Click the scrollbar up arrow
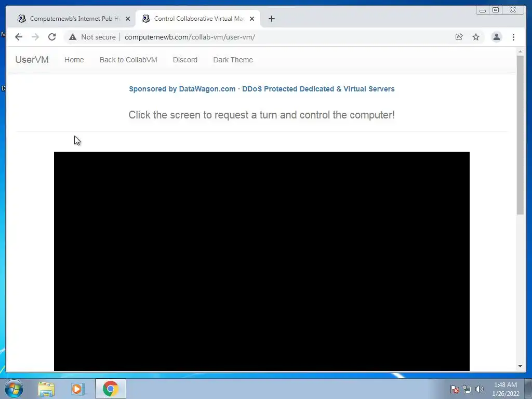The image size is (532, 399). click(520, 51)
